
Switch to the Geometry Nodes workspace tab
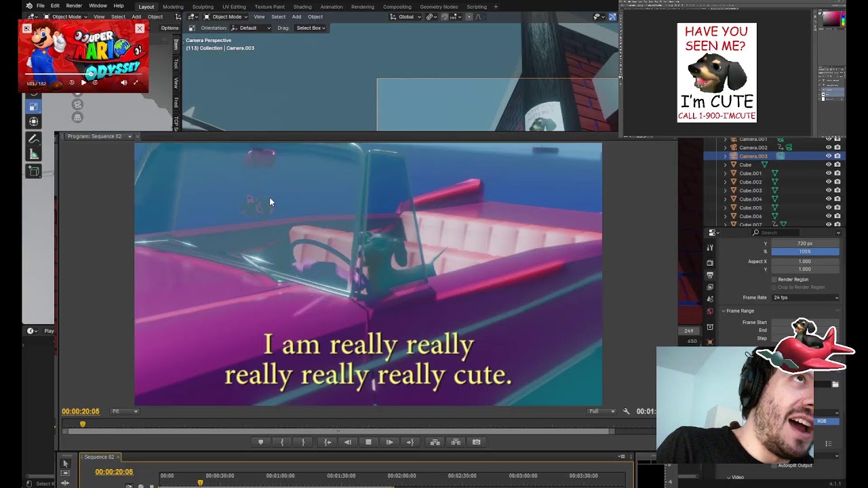(x=439, y=7)
